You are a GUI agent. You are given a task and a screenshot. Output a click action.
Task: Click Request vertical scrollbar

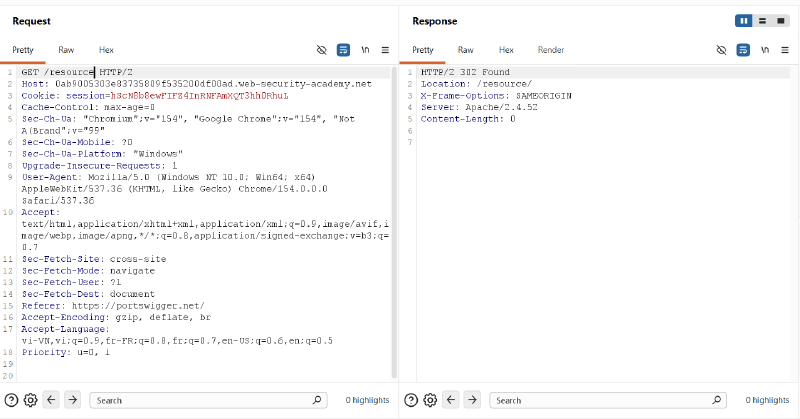(394, 222)
